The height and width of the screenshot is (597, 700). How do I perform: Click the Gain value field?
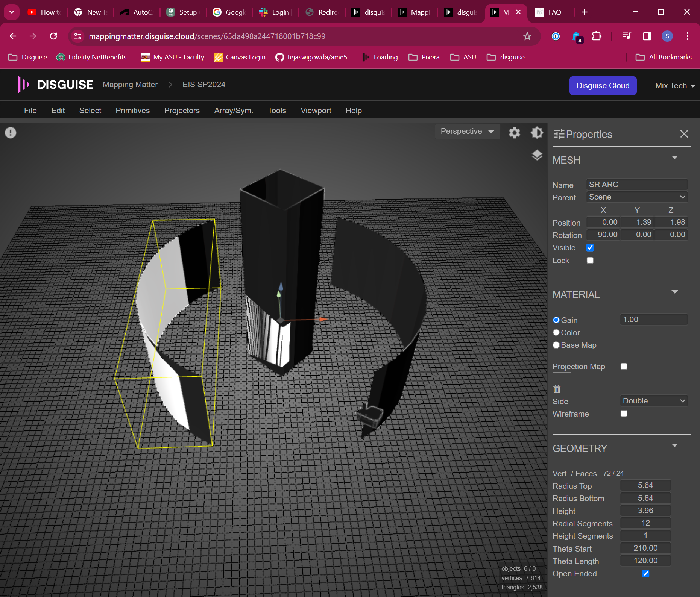pos(654,320)
